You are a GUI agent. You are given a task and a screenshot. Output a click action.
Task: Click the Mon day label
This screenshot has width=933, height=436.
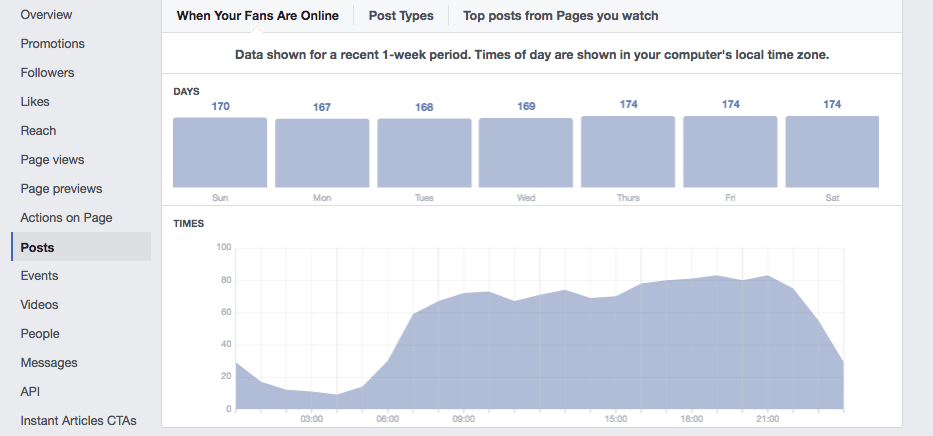(322, 197)
